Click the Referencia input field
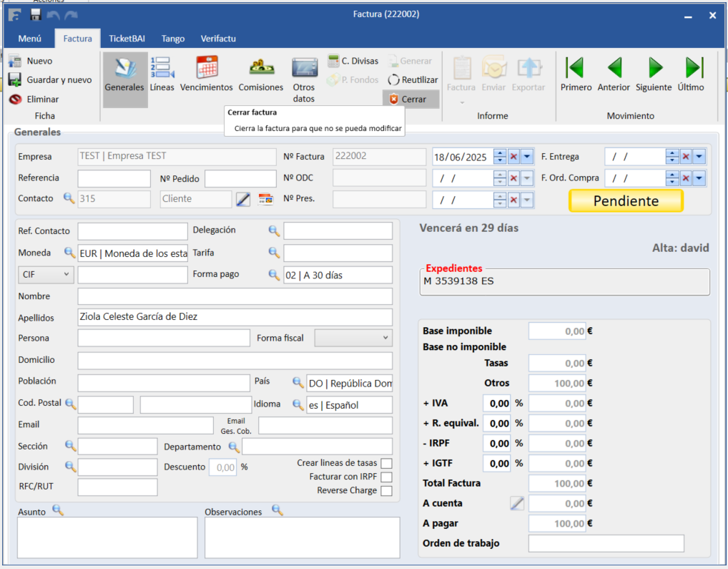 [x=114, y=178]
